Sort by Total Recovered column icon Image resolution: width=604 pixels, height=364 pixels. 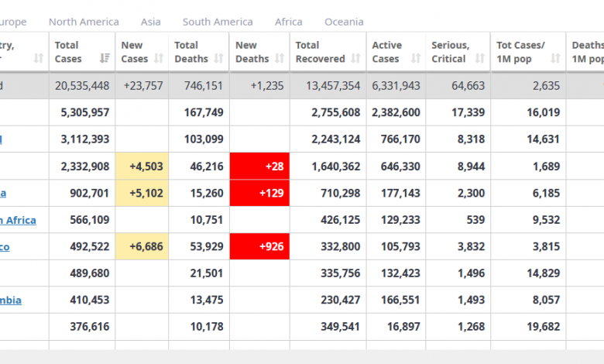pos(355,58)
